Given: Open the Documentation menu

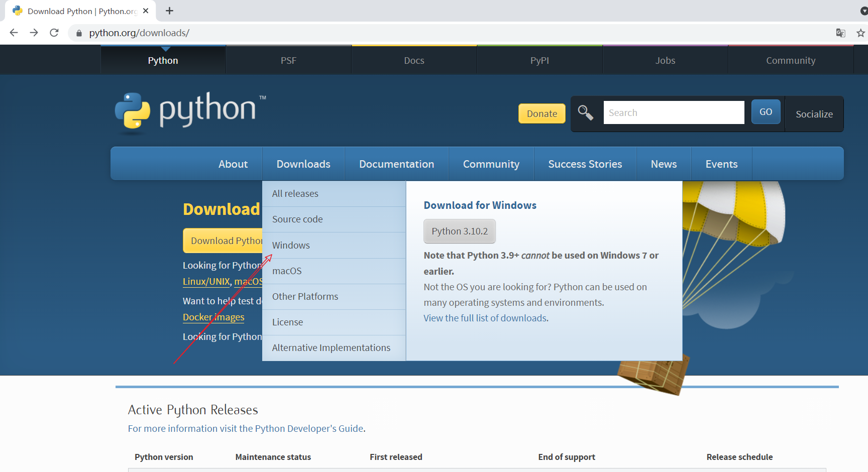Looking at the screenshot, I should pos(397,164).
